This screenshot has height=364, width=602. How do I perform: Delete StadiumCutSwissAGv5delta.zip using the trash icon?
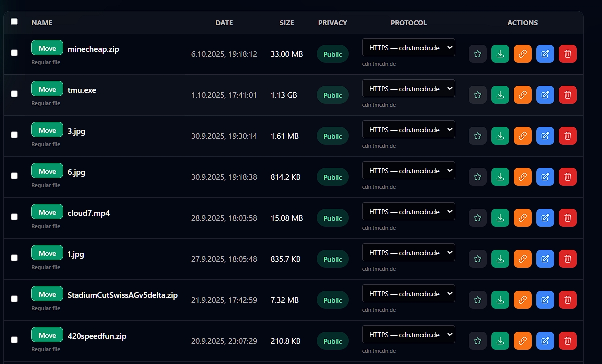[567, 300]
